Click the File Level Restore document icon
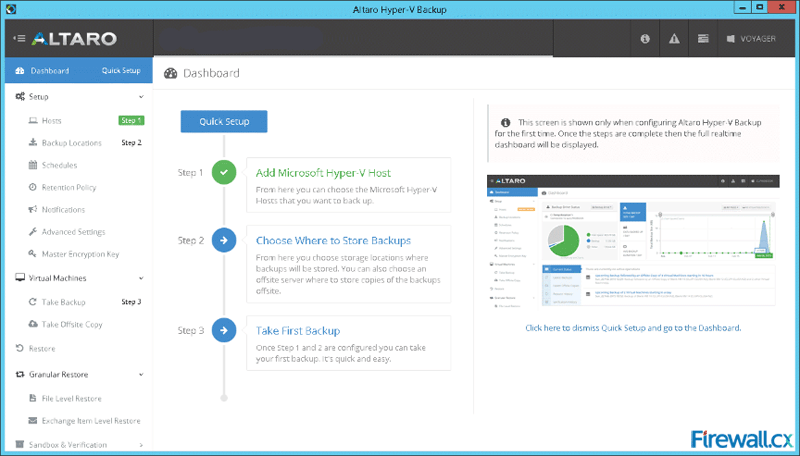The image size is (800, 456). 33,398
